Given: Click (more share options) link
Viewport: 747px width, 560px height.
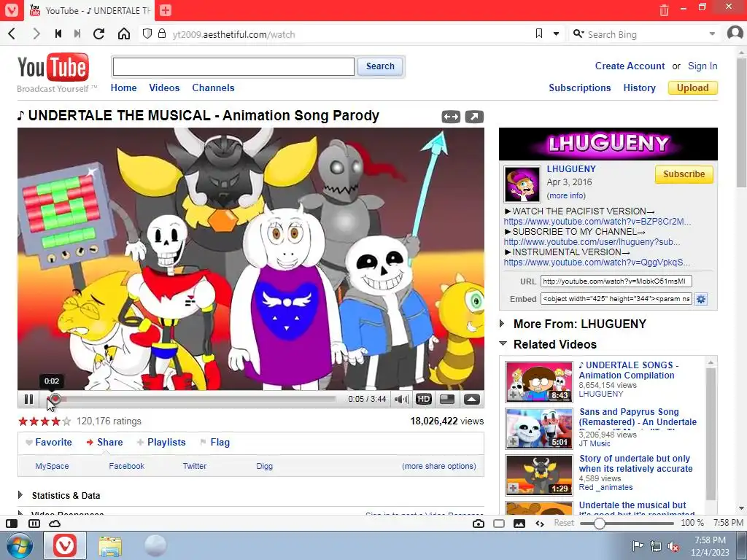Looking at the screenshot, I should point(438,466).
